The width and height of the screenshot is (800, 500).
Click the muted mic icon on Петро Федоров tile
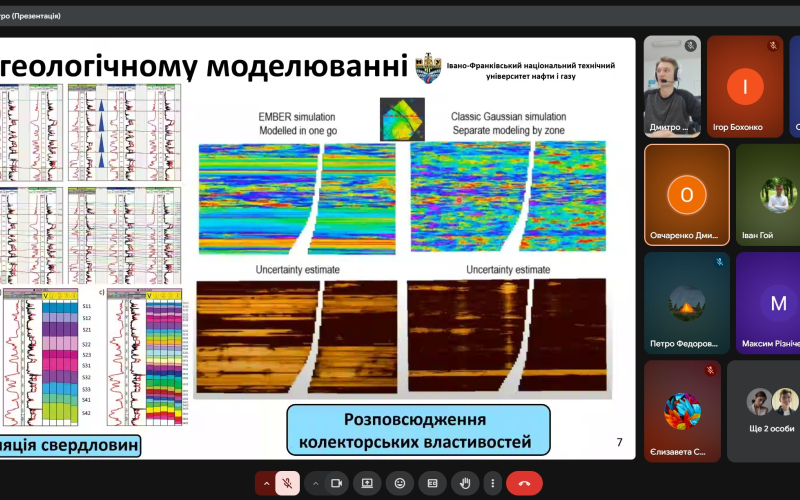[718, 262]
